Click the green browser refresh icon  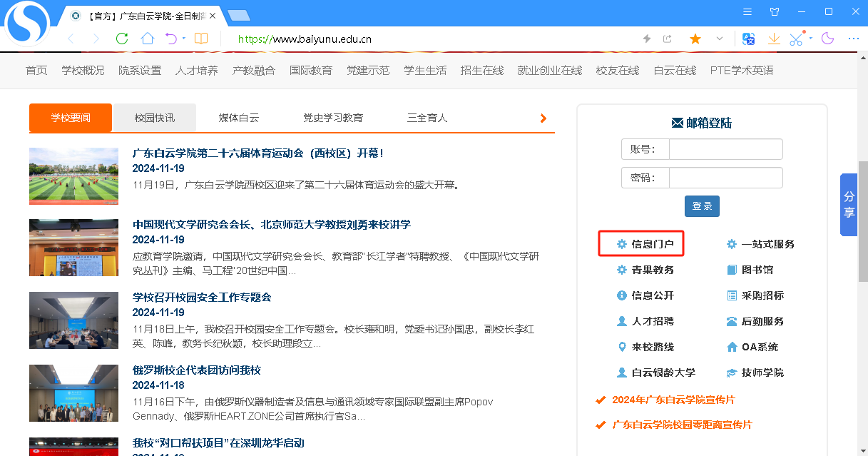click(122, 39)
